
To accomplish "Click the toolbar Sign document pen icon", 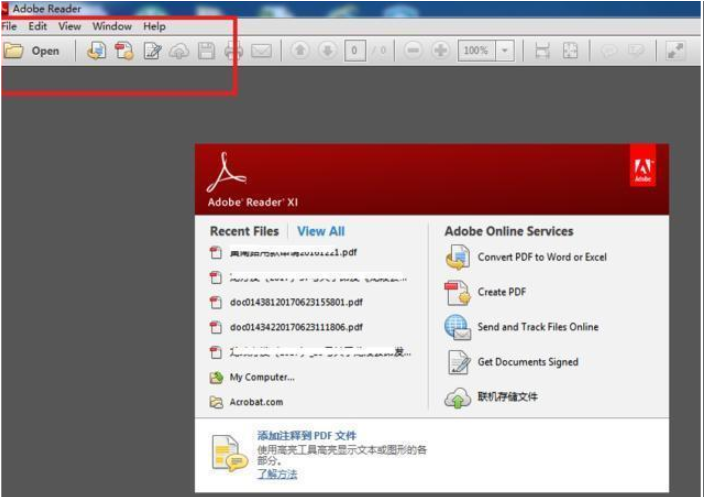I will pos(152,51).
